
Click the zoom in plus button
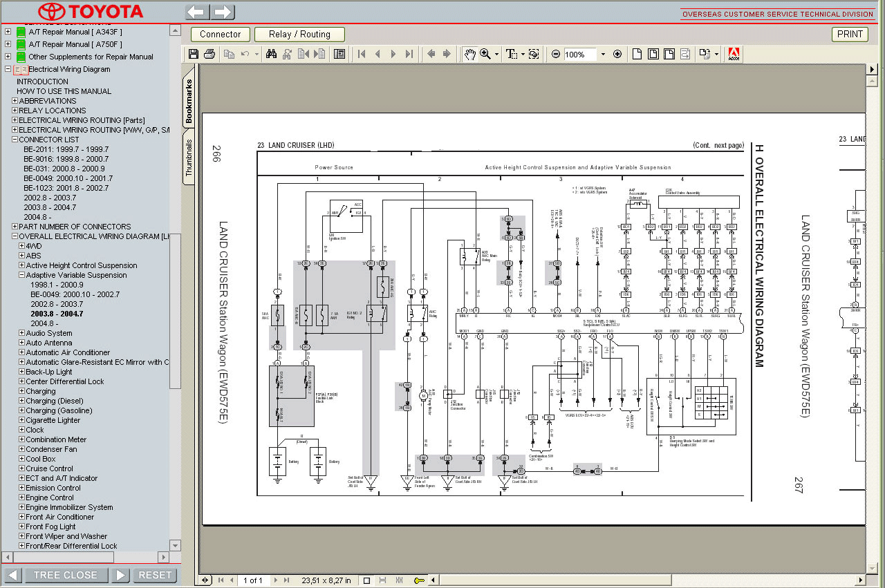(x=617, y=54)
